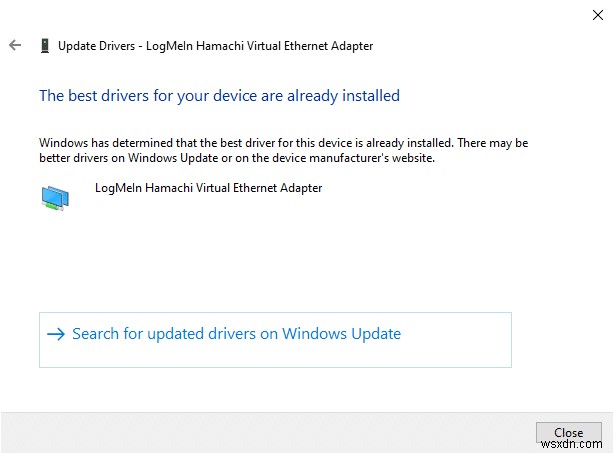Click the adapter name label beside the monitors icon

pos(208,187)
